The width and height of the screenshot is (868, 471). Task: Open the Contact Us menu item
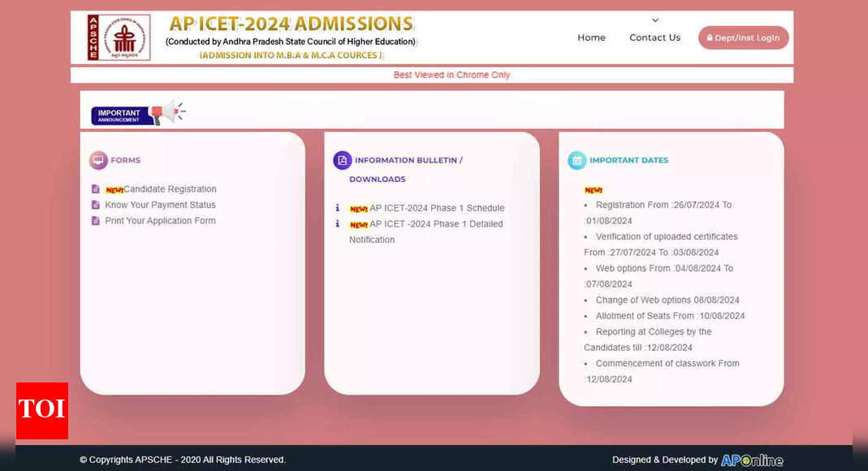pos(654,37)
